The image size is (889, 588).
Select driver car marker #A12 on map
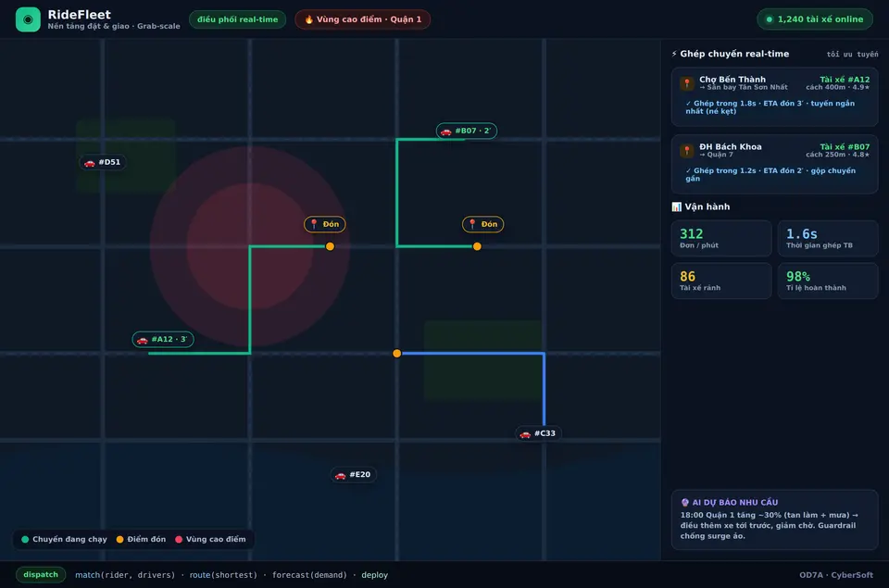[163, 339]
